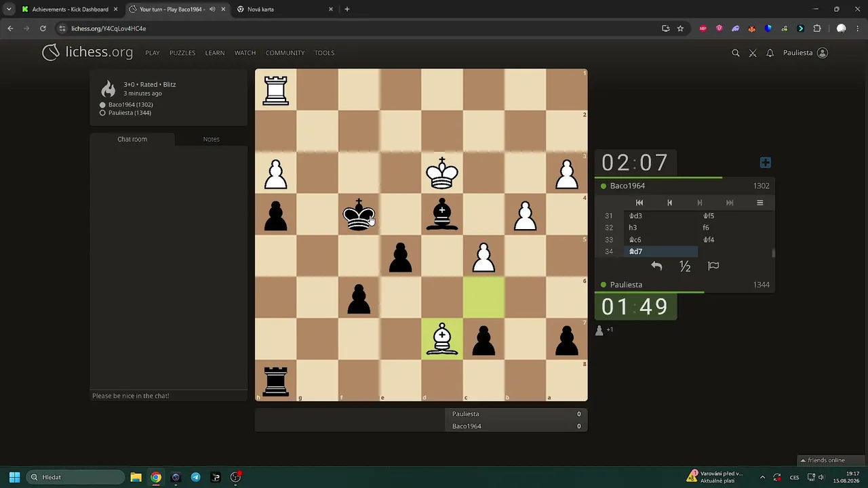
Task: Click Pauliesta name below move list
Action: tap(626, 285)
